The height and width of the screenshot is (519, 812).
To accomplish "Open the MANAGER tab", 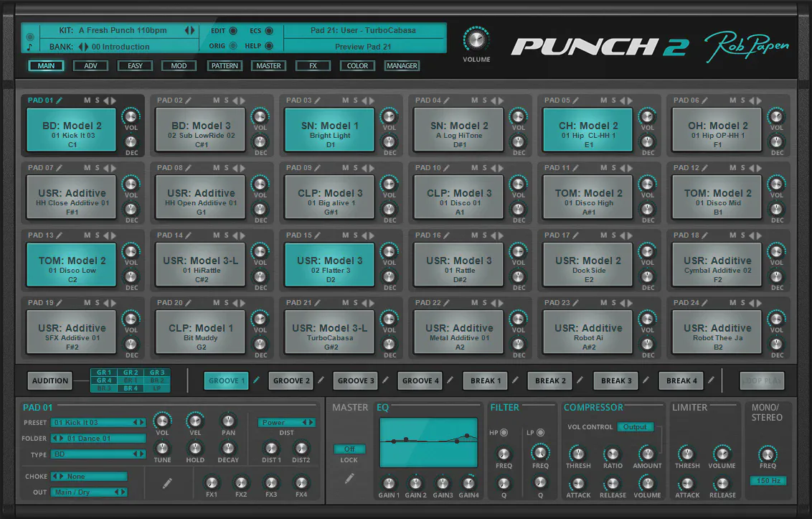I will [402, 66].
